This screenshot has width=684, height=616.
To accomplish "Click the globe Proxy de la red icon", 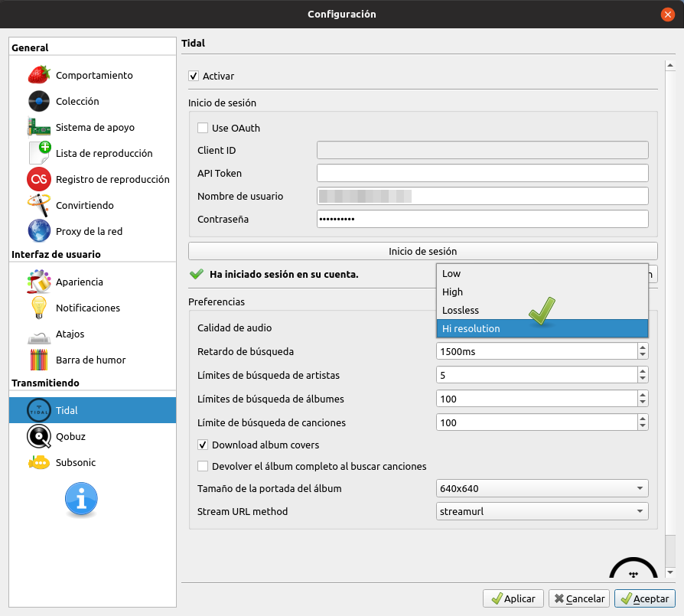I will 39,231.
